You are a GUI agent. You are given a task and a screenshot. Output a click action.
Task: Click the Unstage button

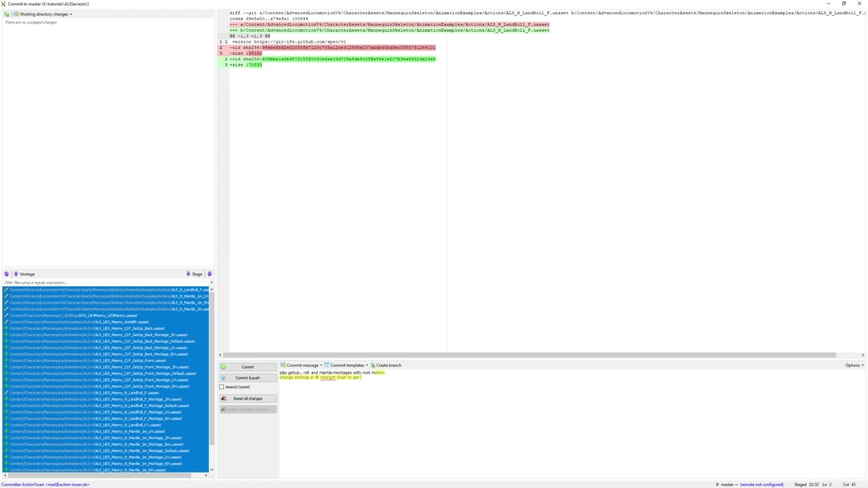[x=24, y=274]
